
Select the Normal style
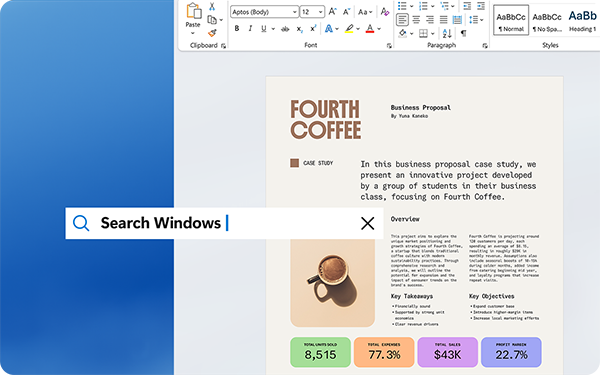pyautogui.click(x=511, y=20)
